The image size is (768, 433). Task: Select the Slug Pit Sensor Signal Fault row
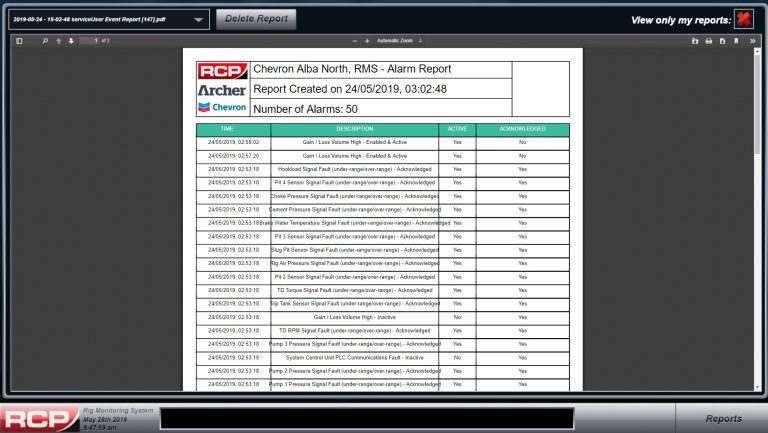tap(383, 250)
